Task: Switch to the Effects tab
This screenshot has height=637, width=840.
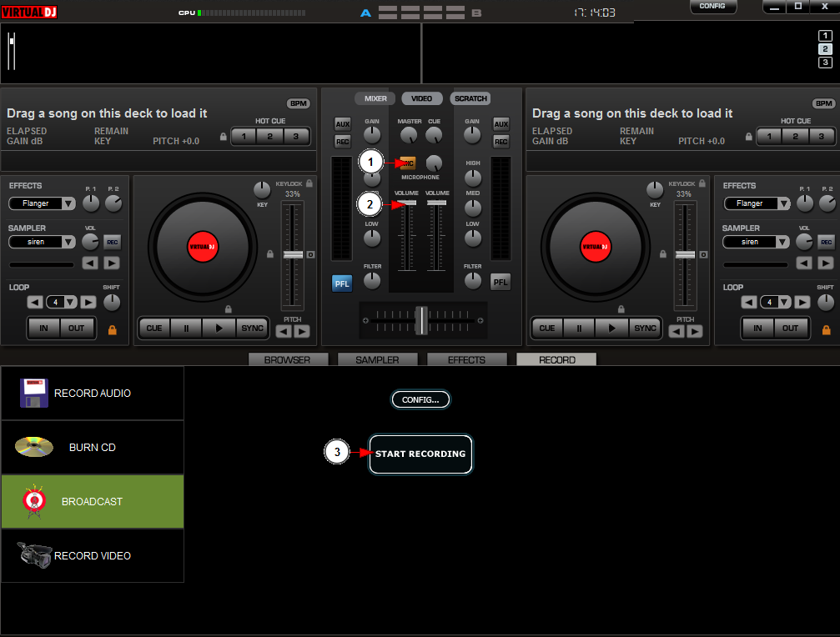Action: pyautogui.click(x=466, y=359)
